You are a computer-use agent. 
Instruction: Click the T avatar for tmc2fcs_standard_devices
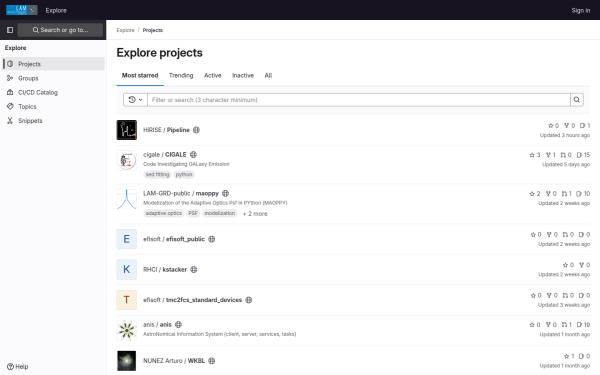coord(127,300)
